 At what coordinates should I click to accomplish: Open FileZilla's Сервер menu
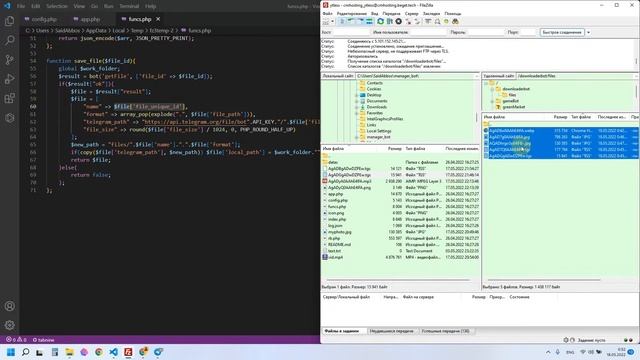(411, 13)
